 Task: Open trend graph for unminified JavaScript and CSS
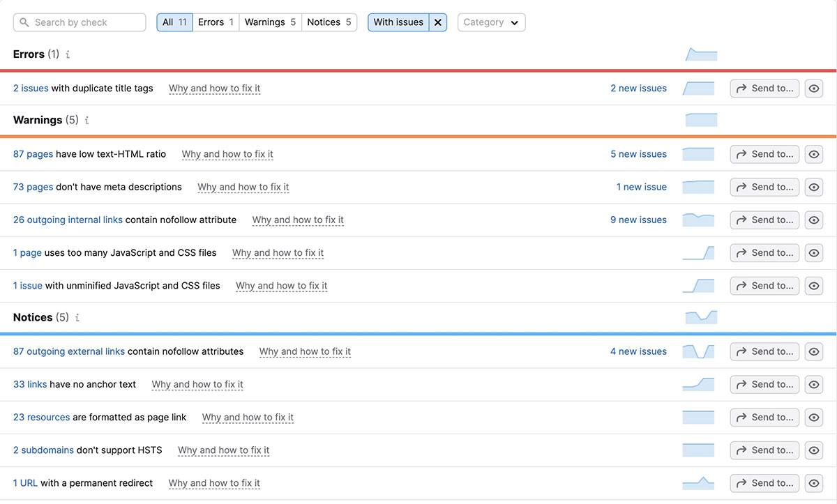[698, 286]
